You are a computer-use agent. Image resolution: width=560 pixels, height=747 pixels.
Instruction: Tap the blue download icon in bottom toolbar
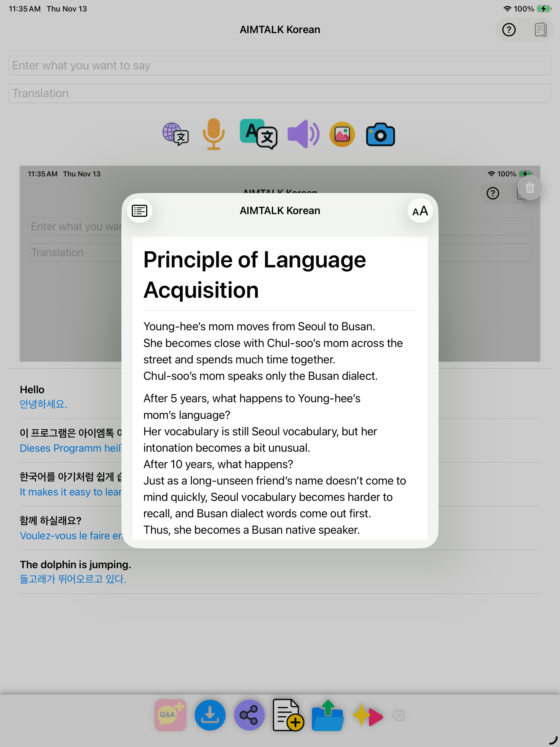click(210, 715)
